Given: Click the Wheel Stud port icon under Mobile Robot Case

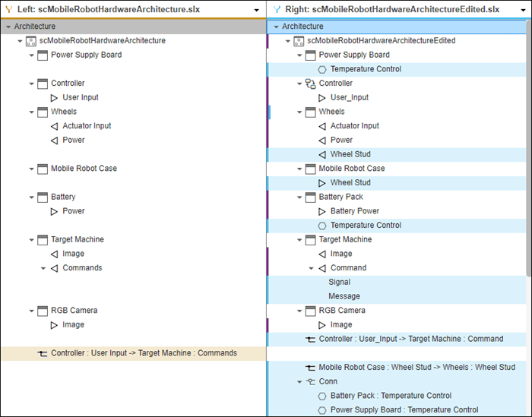Looking at the screenshot, I should pos(322,183).
